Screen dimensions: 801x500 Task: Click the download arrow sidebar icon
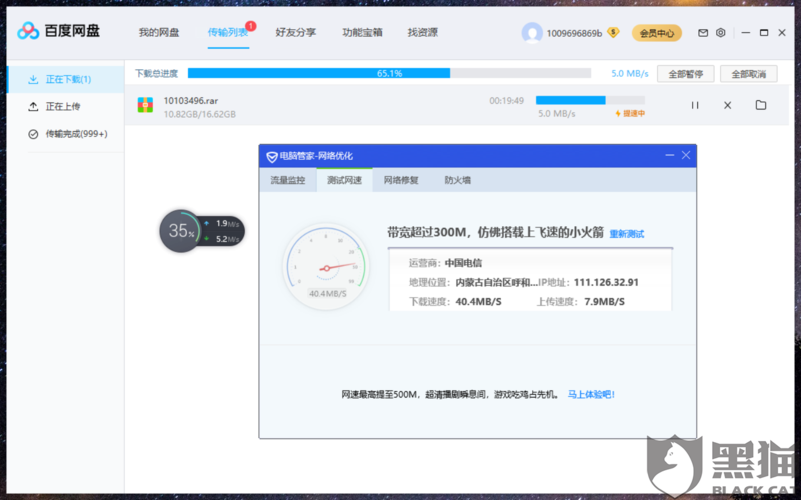[33, 79]
